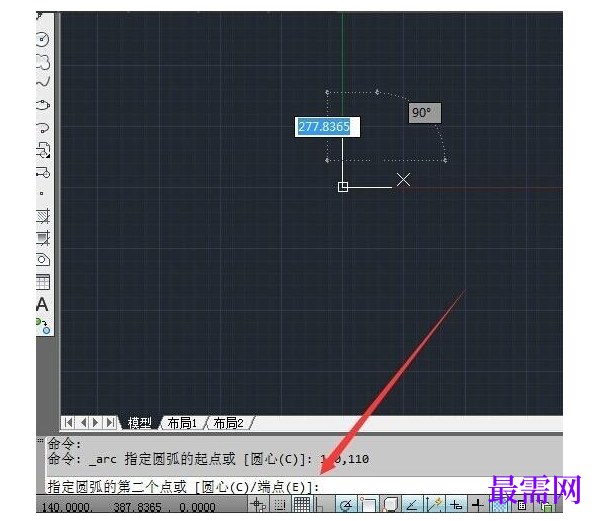The image size is (600, 521).
Task: Select the Revision Cloud tool
Action: click(x=43, y=62)
